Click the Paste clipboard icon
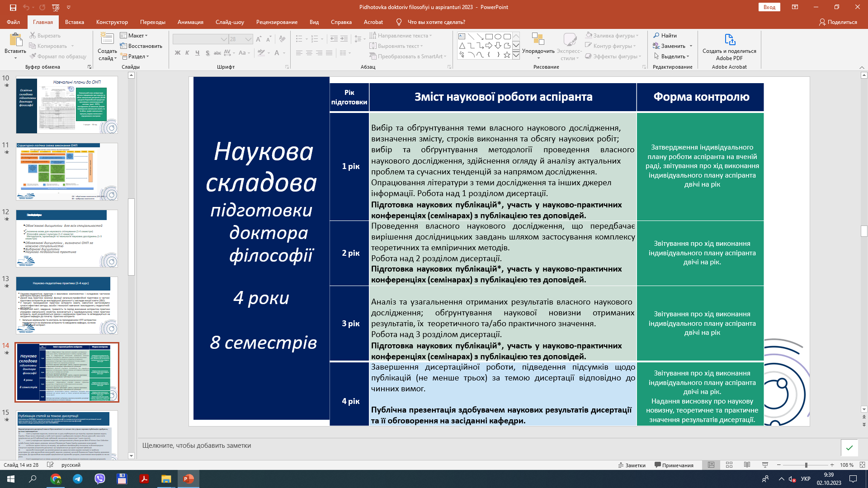This screenshot has width=868, height=488. point(15,40)
